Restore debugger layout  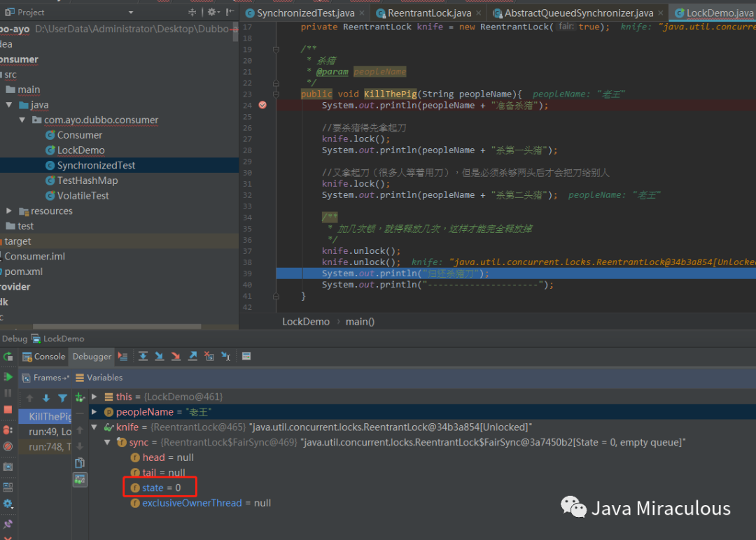coord(8,487)
